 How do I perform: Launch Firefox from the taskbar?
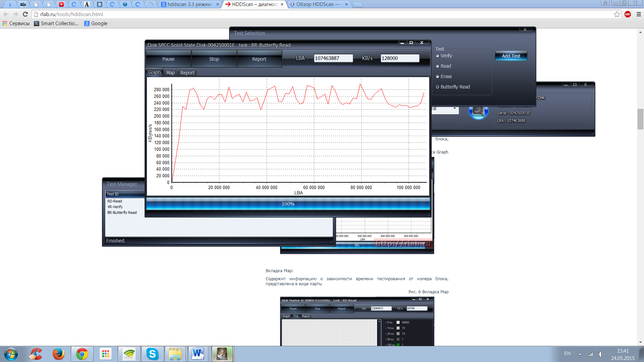tap(58, 354)
